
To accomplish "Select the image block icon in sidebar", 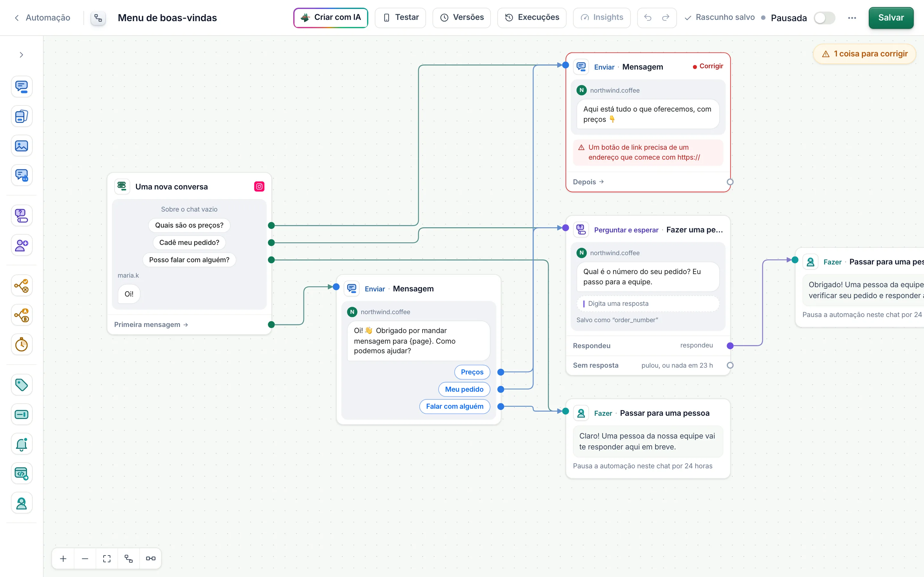I will click(x=21, y=146).
